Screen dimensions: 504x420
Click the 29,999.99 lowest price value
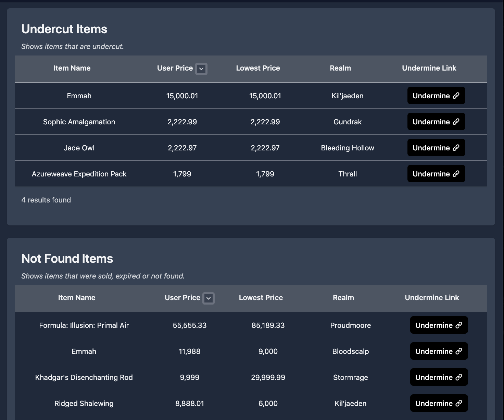(268, 378)
